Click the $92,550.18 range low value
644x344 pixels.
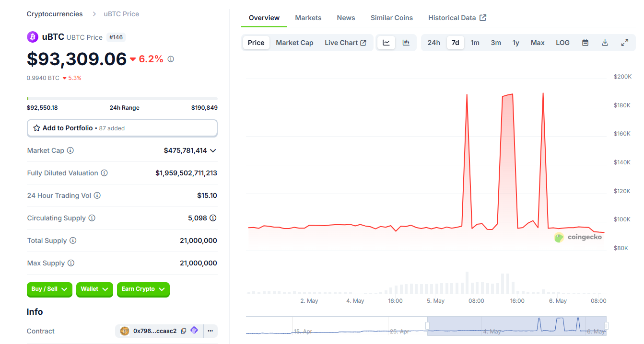(x=42, y=108)
